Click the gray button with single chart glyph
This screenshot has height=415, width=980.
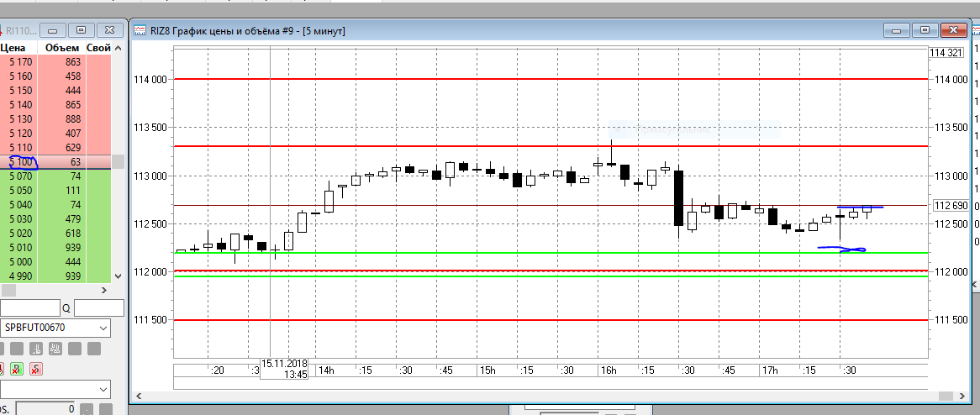36,348
